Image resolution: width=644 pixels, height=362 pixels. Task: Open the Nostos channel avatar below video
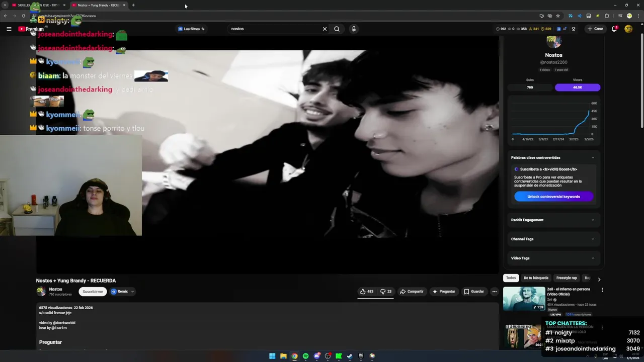(x=41, y=291)
